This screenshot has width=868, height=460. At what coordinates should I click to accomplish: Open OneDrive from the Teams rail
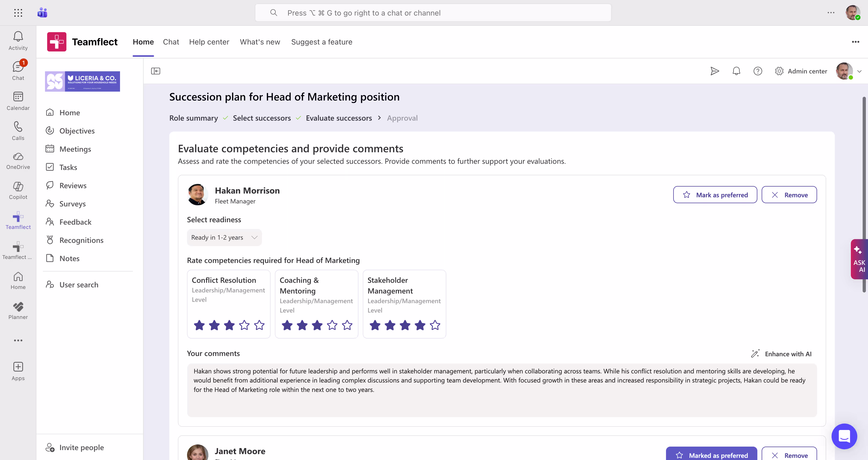click(x=18, y=161)
